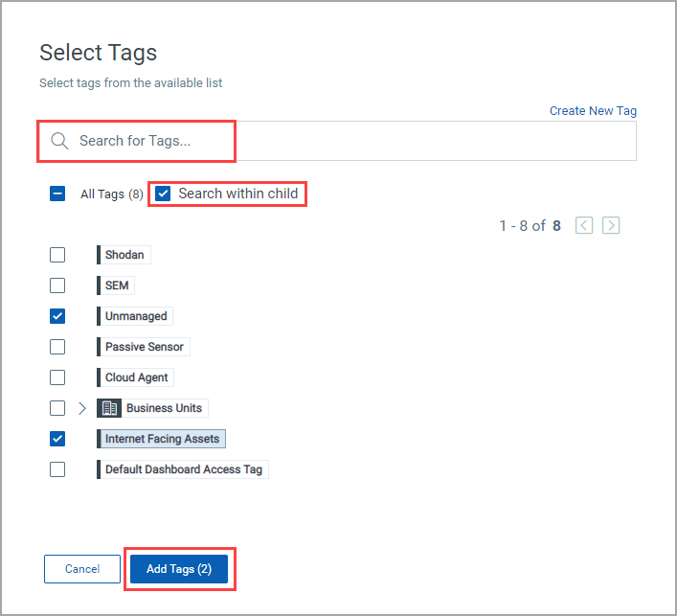Check the Business Units checkbox

(x=57, y=408)
